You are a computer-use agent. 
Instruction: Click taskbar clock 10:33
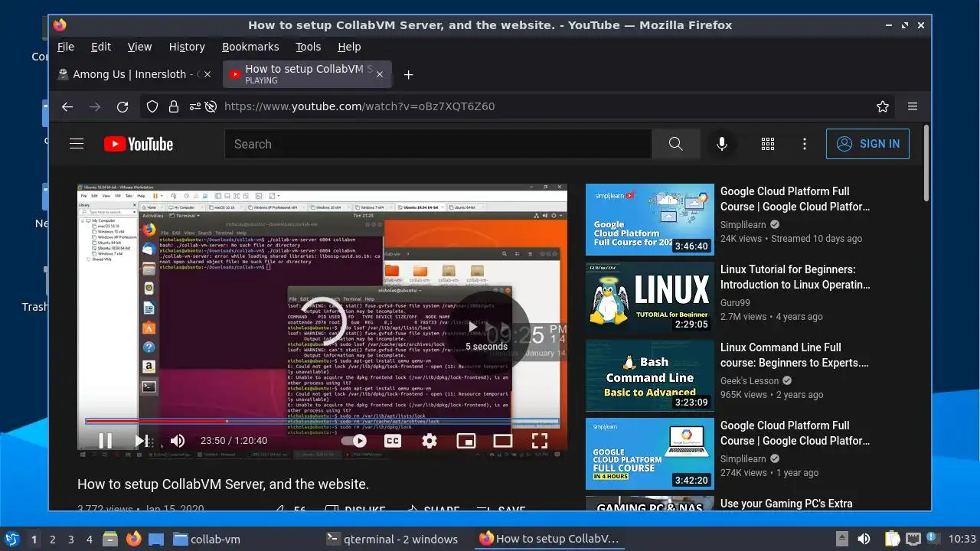click(962, 540)
